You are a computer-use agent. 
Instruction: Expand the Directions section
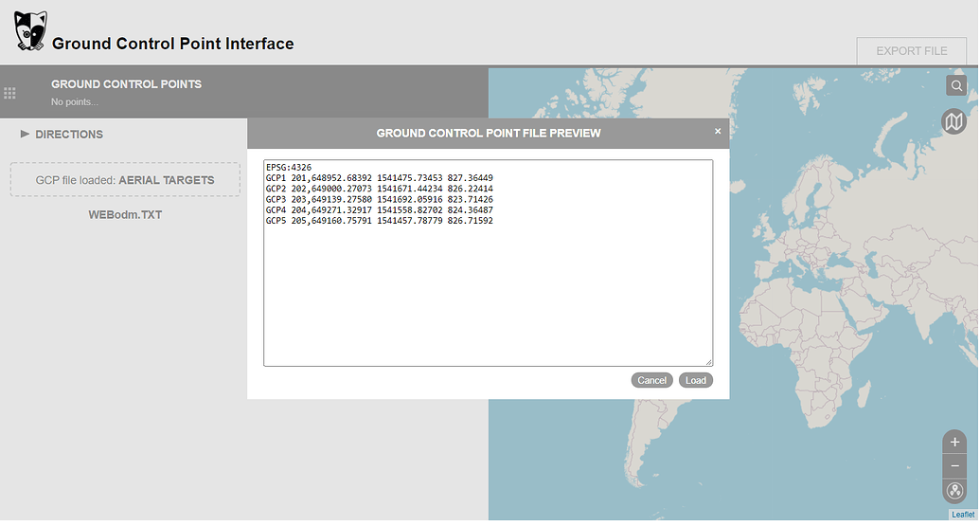[x=62, y=135]
